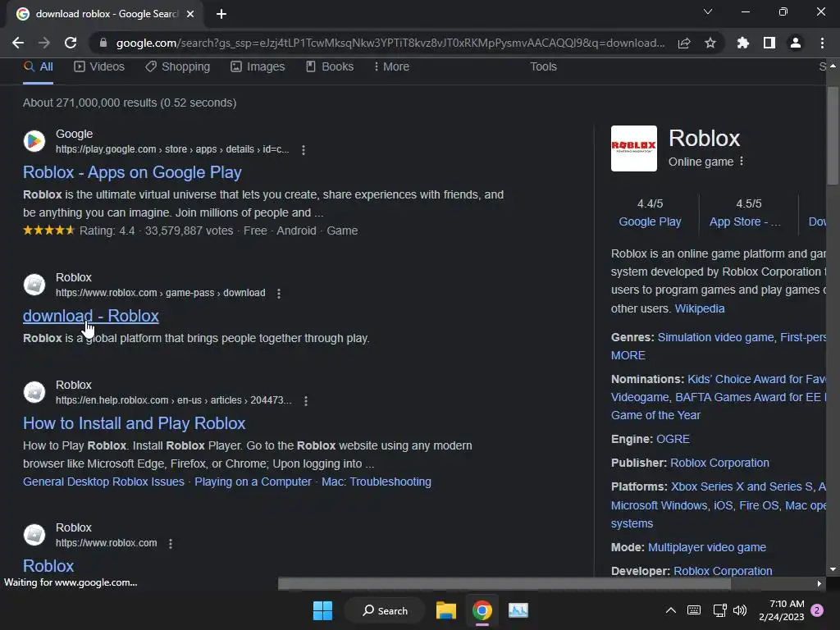Click Roblox favicon beside game-pass download result
The width and height of the screenshot is (840, 630).
(34, 285)
